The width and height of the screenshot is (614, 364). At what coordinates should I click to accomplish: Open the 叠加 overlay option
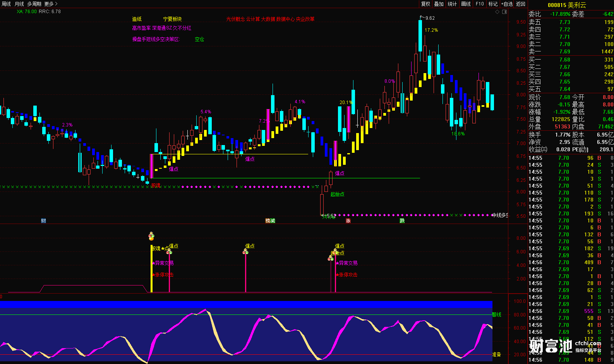pyautogui.click(x=439, y=4)
